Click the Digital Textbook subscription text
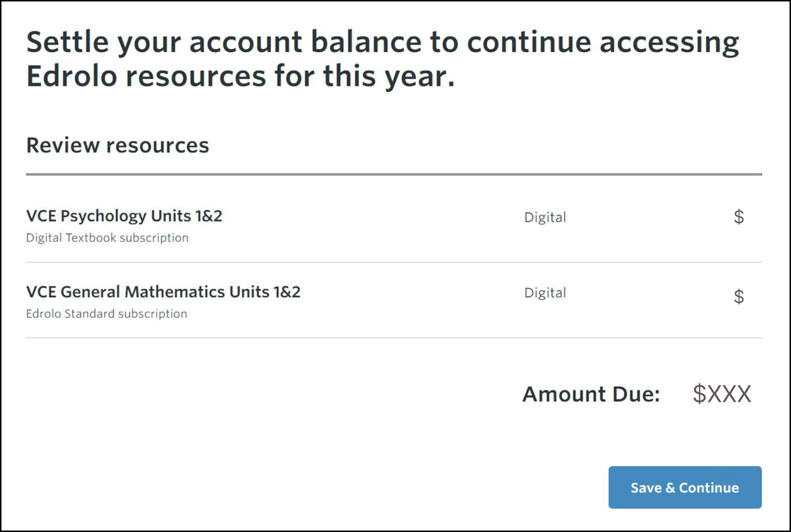Viewport: 791px width, 532px height. pos(107,238)
